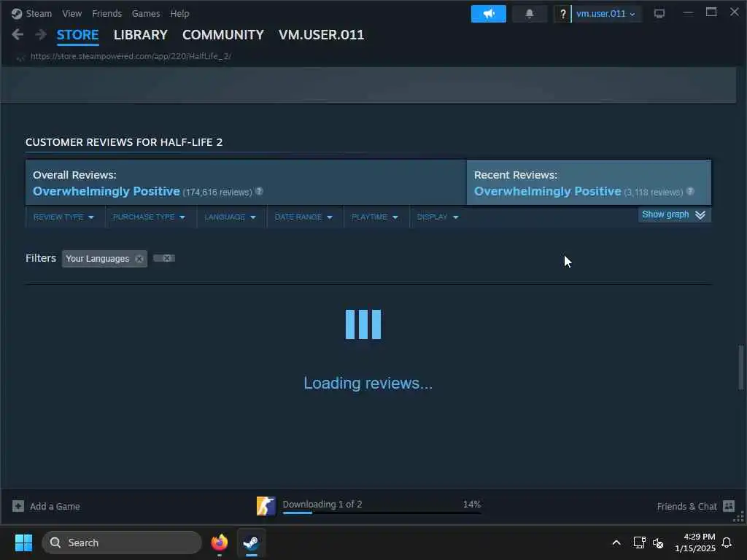747x560 pixels.
Task: Go back with the left arrow
Action: [18, 34]
